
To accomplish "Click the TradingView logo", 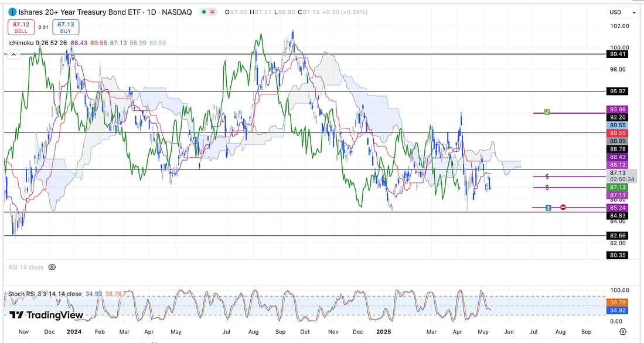I will point(46,315).
